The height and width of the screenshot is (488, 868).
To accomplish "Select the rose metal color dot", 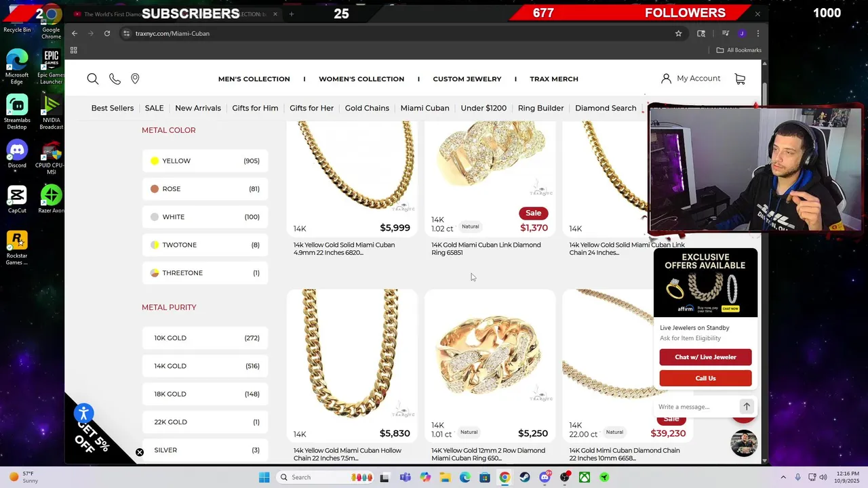I will click(155, 189).
